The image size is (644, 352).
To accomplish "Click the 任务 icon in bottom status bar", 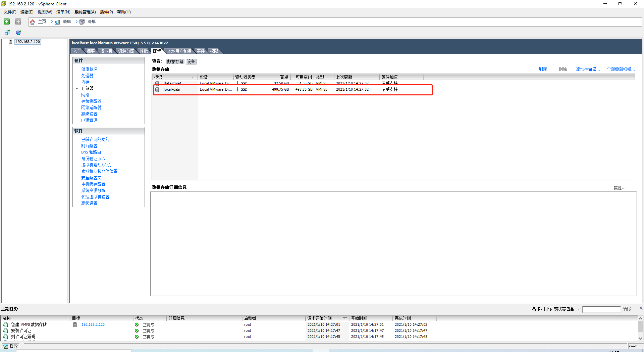I will coord(6,346).
